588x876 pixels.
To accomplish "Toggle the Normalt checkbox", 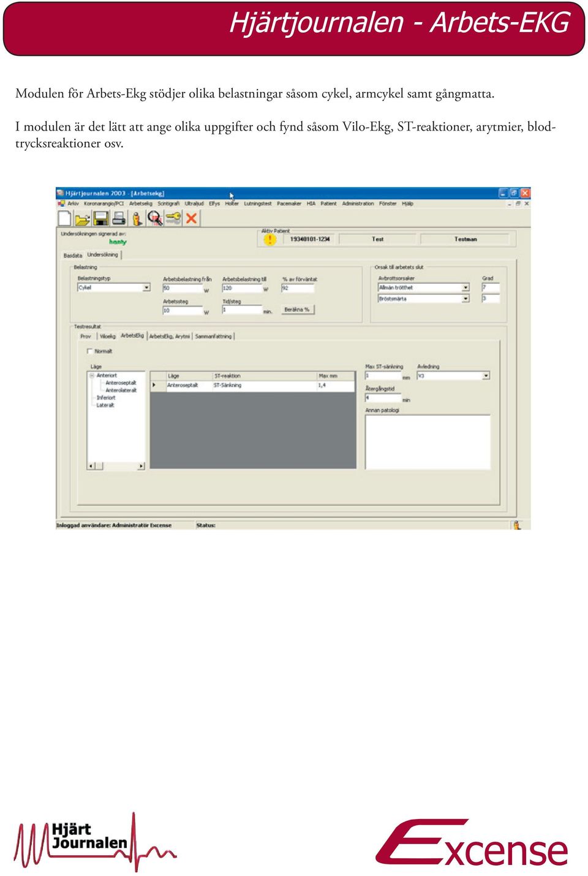I will [x=90, y=351].
